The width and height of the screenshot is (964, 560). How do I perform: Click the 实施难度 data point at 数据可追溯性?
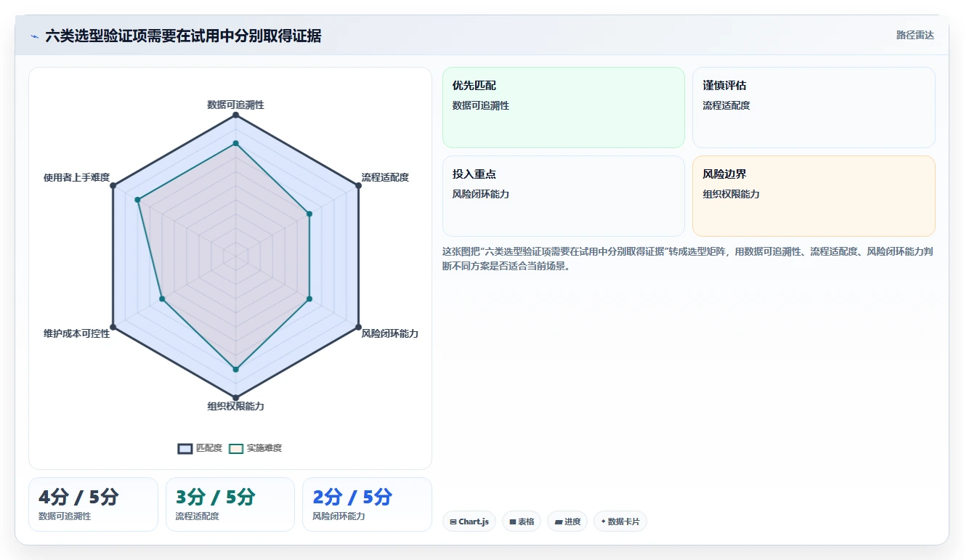[235, 143]
